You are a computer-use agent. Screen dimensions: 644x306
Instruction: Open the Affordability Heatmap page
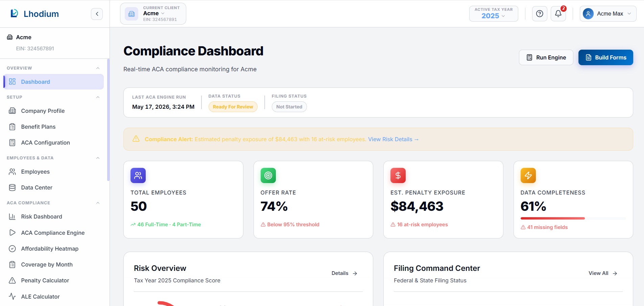pos(54,249)
